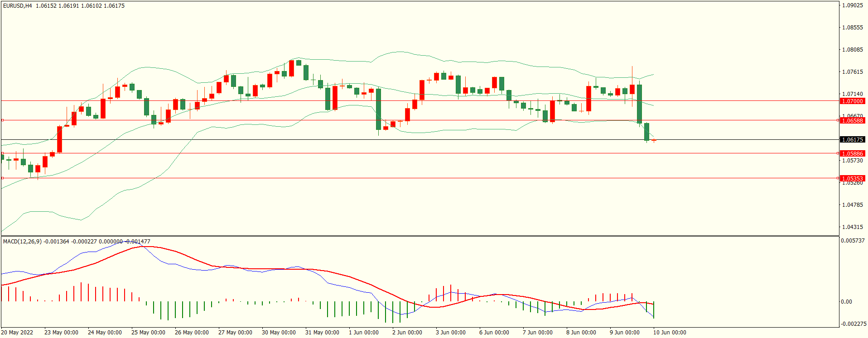The width and height of the screenshot is (868, 338).
Task: Click the 3 Jun 00:00 time label
Action: pyautogui.click(x=451, y=333)
